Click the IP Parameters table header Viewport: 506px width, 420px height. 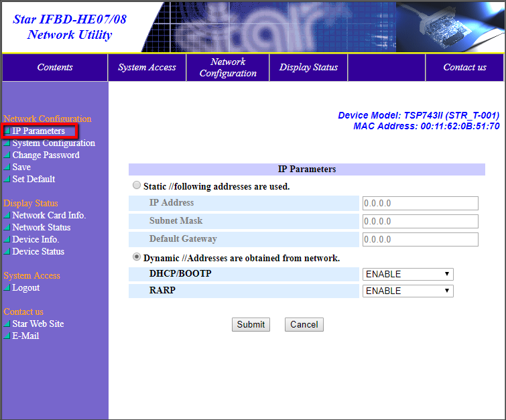(x=307, y=169)
